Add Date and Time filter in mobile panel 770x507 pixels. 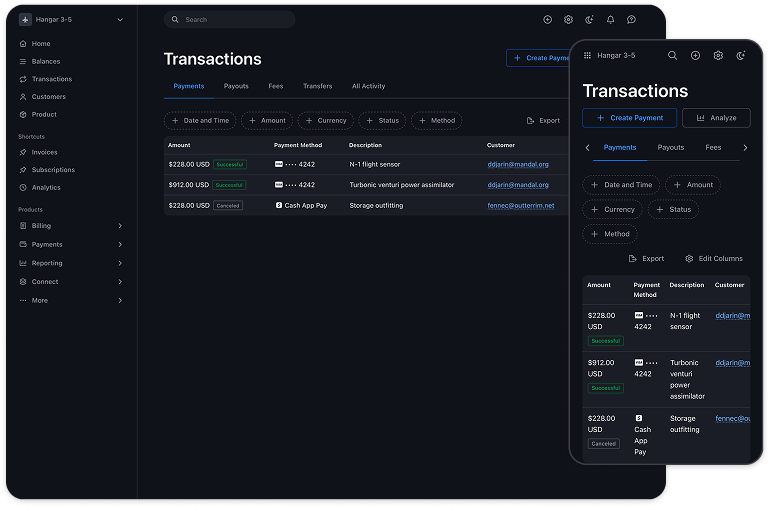[621, 185]
